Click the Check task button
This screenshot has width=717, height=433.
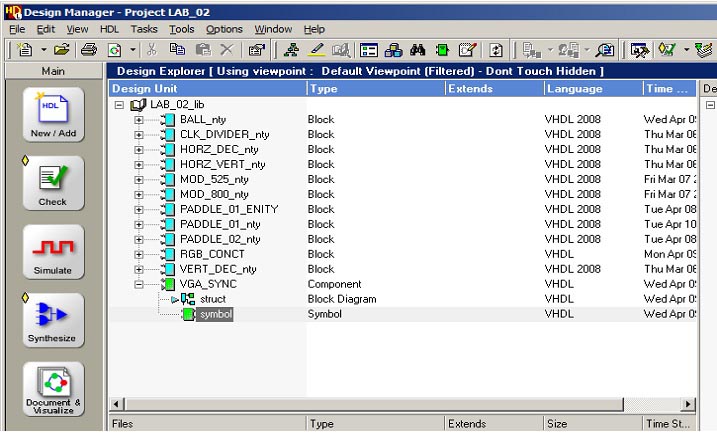tap(54, 183)
